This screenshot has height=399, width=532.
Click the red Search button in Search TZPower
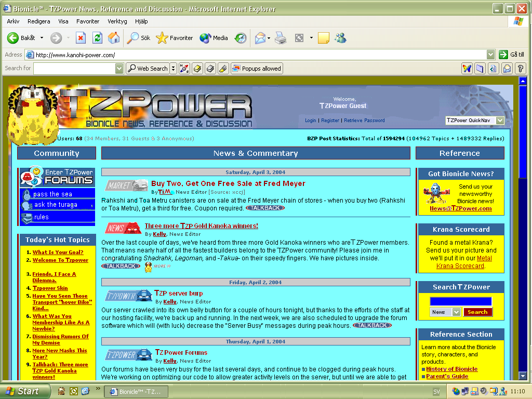click(477, 312)
